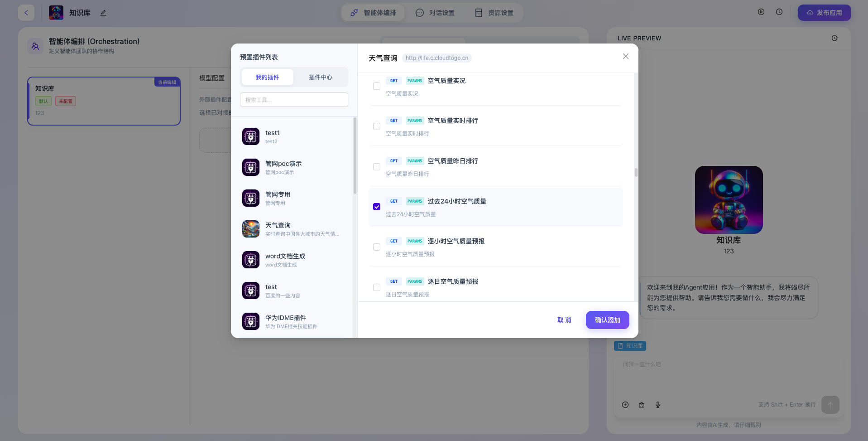Click the play/run icon in top bar

(761, 12)
